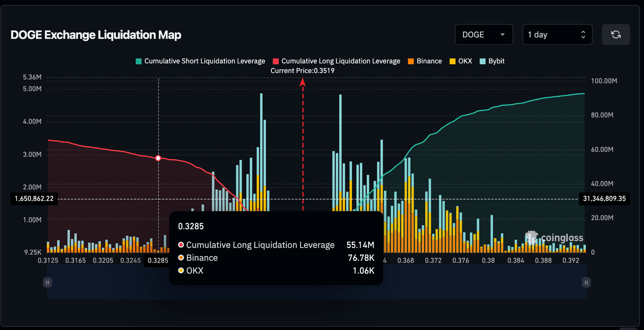Viewport: 644px width, 330px height.
Task: Click the orange Binance dot in the tooltip
Action: coord(181,258)
